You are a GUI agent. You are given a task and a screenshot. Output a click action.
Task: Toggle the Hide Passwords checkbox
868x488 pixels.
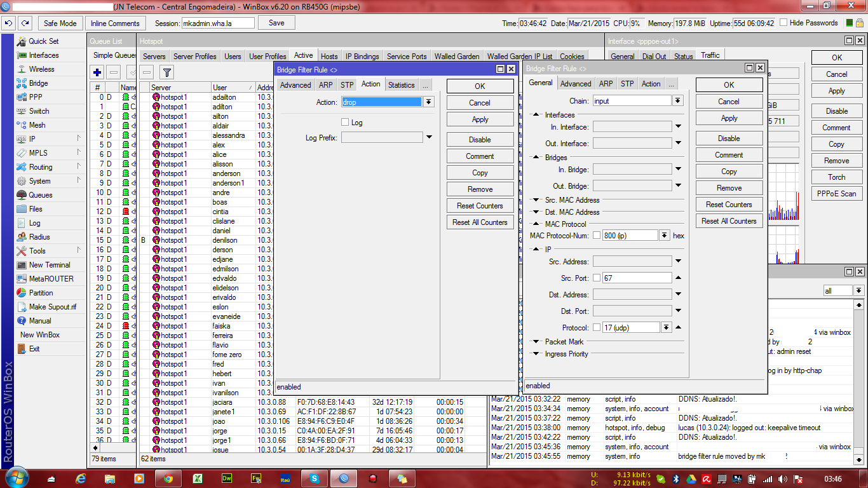click(783, 23)
